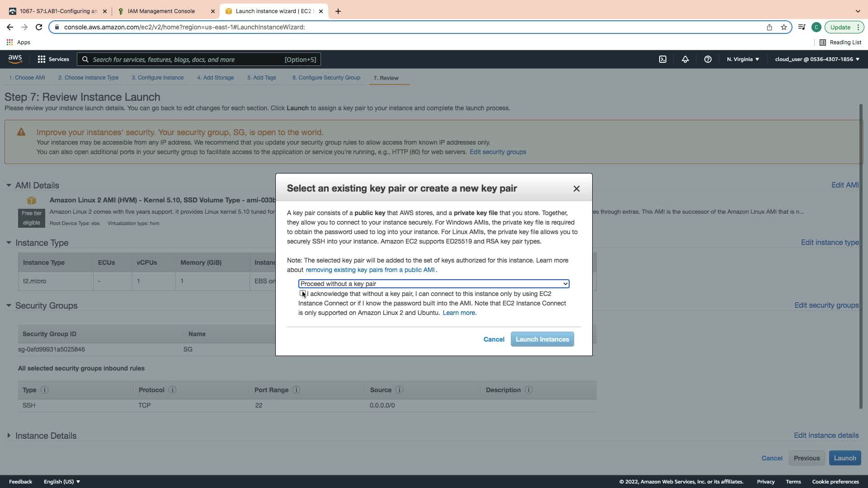Screen dimensions: 868x488
Task: Switch to IAM Management Console tab
Action: [x=161, y=11]
